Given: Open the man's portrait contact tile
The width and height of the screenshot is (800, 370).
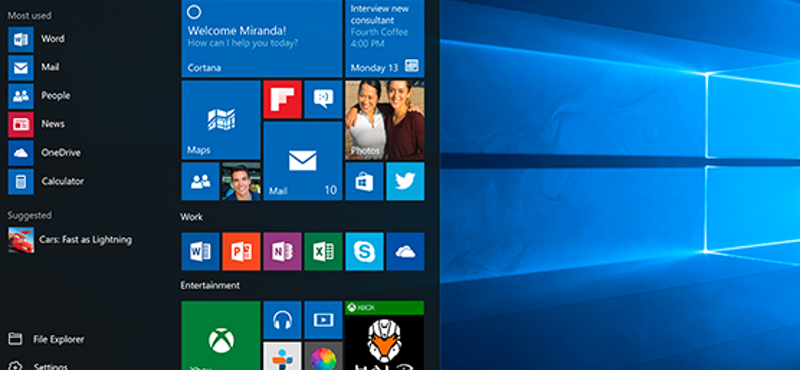Looking at the screenshot, I should point(241,181).
